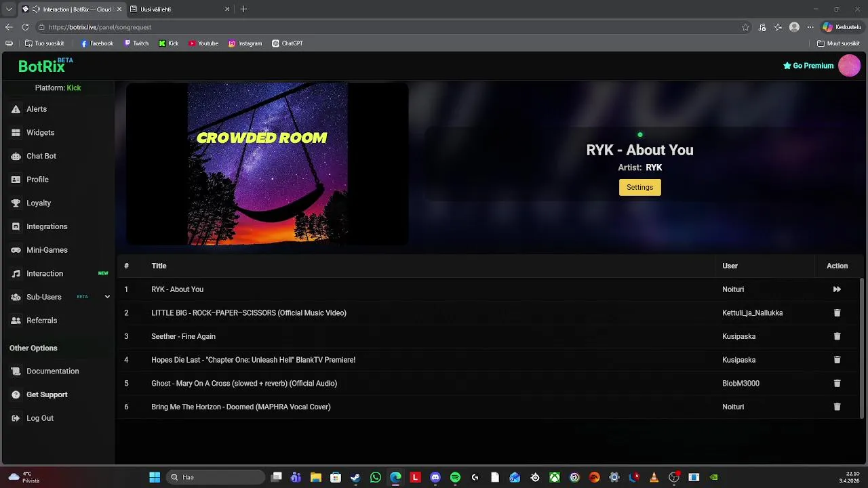868x488 pixels.
Task: Open the Profile card icon
Action: (x=16, y=180)
